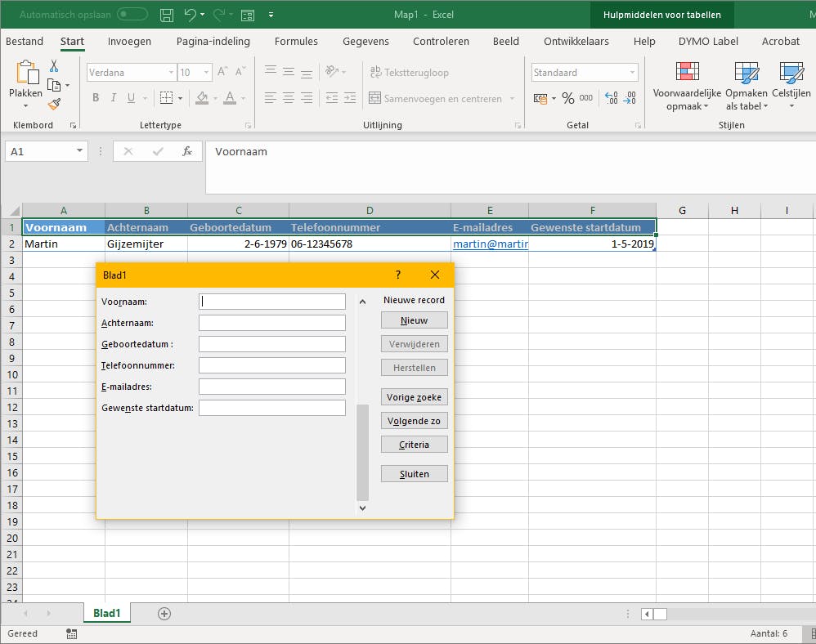Expand the Celstijlen dropdown

coord(791,105)
